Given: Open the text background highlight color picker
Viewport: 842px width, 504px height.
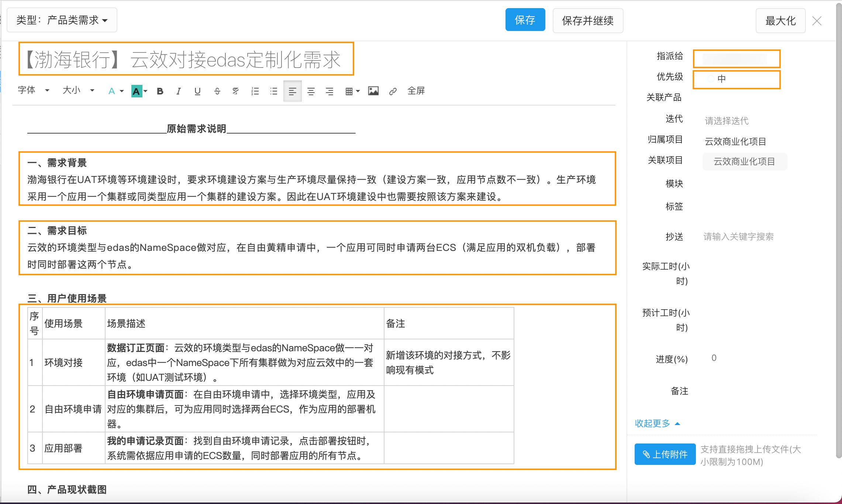Looking at the screenshot, I should point(139,91).
